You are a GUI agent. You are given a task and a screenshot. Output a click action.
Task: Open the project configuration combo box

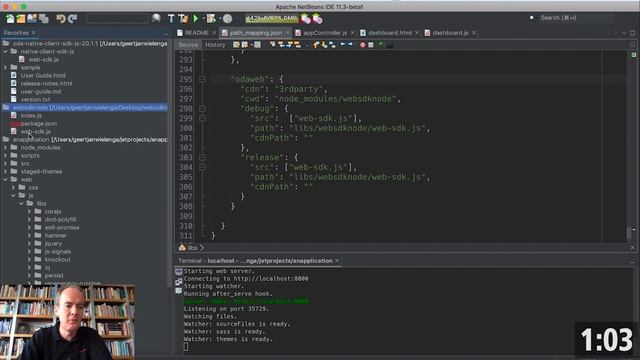coord(117,18)
